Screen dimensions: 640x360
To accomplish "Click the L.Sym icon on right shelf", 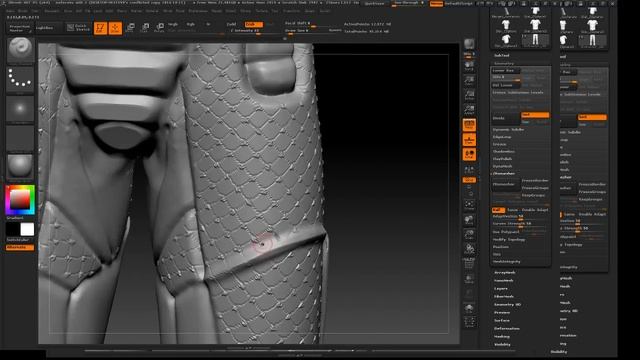I will point(469,169).
